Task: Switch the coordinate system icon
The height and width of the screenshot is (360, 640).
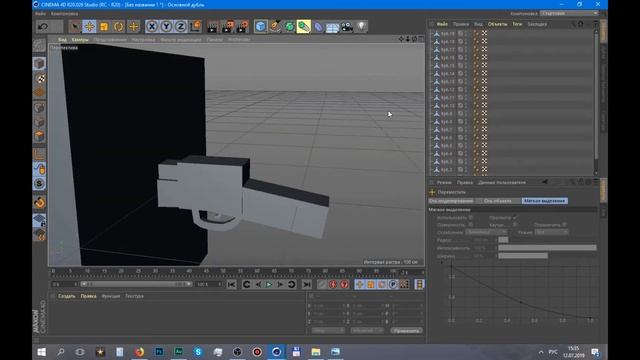Action: 196,27
